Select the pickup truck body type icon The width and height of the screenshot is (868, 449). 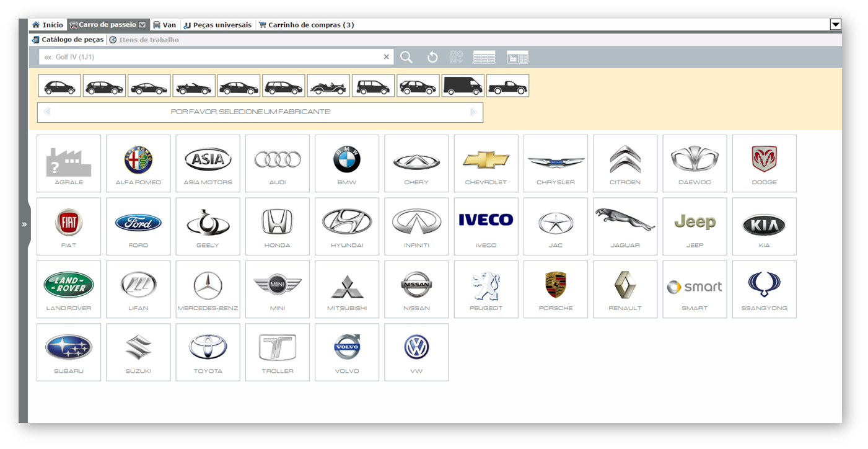coord(507,86)
